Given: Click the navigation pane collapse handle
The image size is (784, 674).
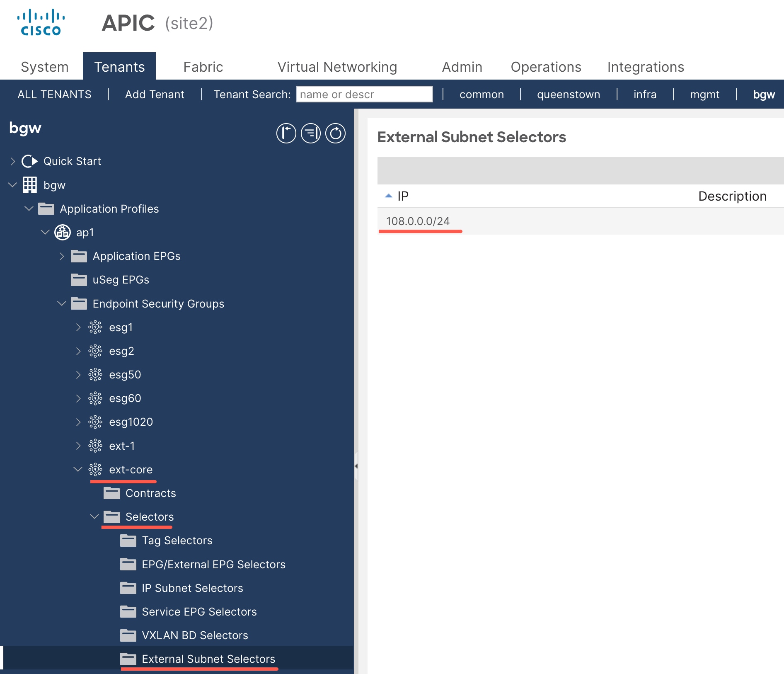Looking at the screenshot, I should [356, 466].
